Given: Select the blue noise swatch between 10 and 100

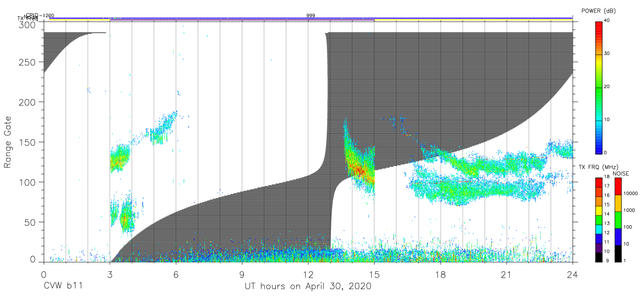Looking at the screenshot, I should click(617, 237).
